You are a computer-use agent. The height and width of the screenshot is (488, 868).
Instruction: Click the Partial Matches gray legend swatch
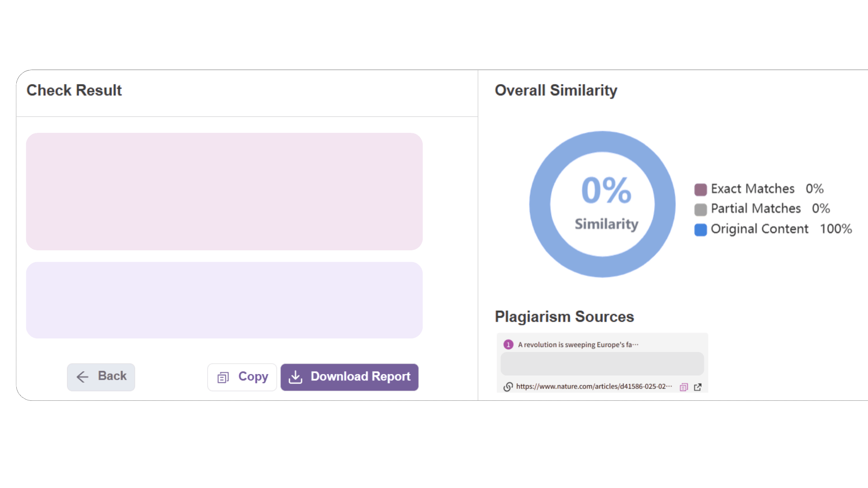point(700,209)
